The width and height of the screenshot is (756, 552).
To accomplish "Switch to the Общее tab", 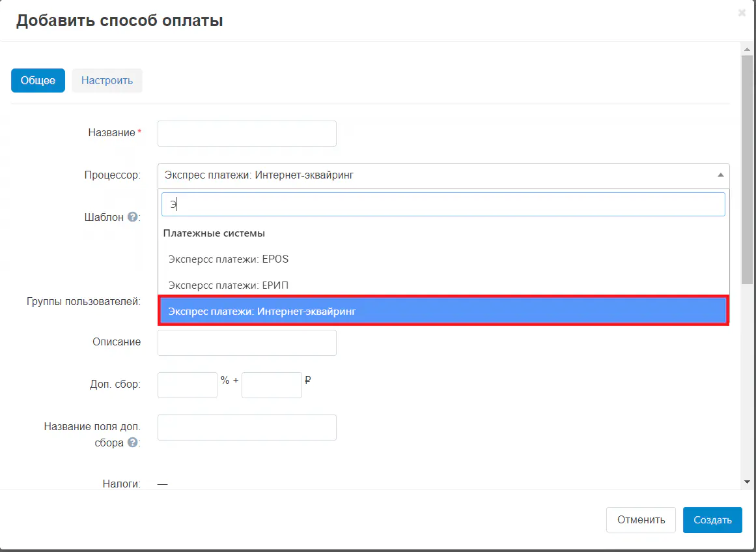I will tap(38, 81).
